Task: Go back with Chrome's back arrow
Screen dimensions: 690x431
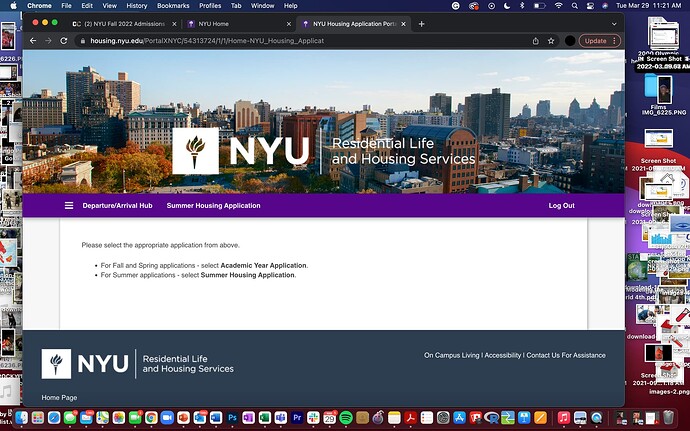Action: (x=33, y=41)
